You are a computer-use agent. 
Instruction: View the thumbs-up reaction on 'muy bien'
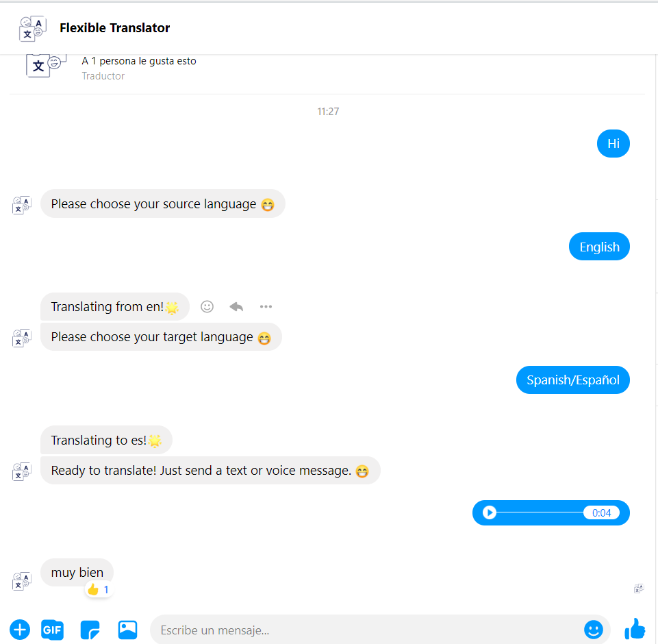pyautogui.click(x=99, y=590)
